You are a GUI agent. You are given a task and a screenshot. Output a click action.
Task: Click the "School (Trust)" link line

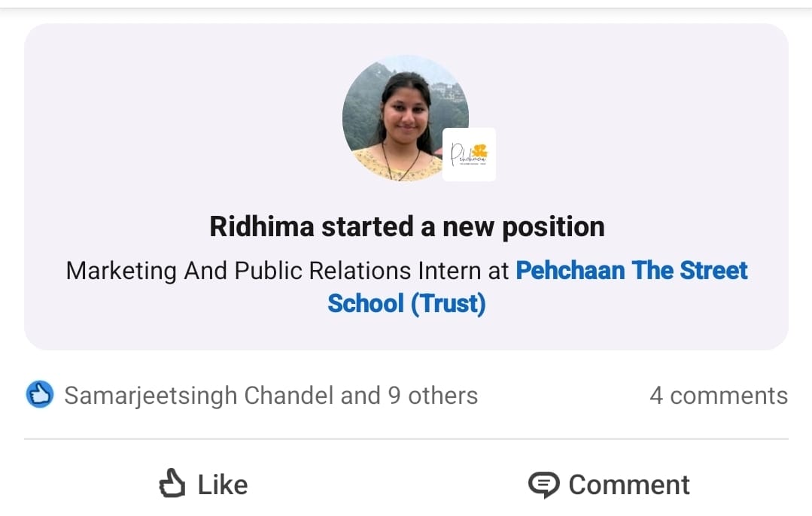pos(406,304)
